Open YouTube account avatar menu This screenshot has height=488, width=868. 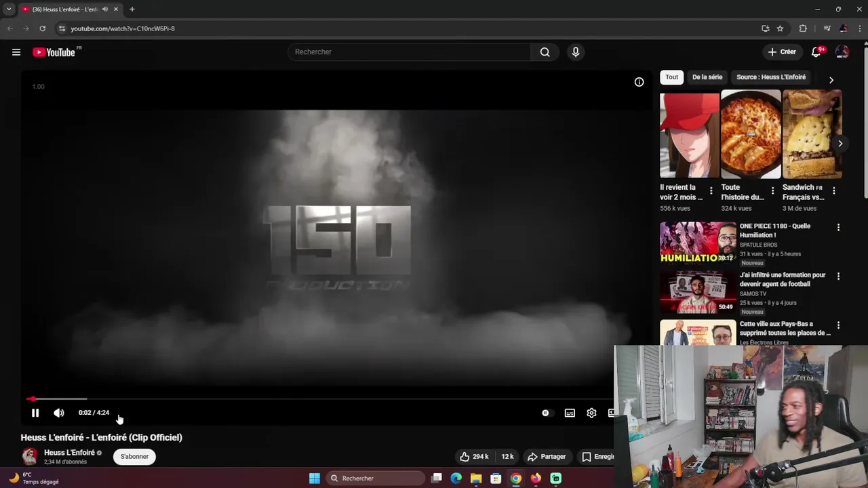pos(842,52)
